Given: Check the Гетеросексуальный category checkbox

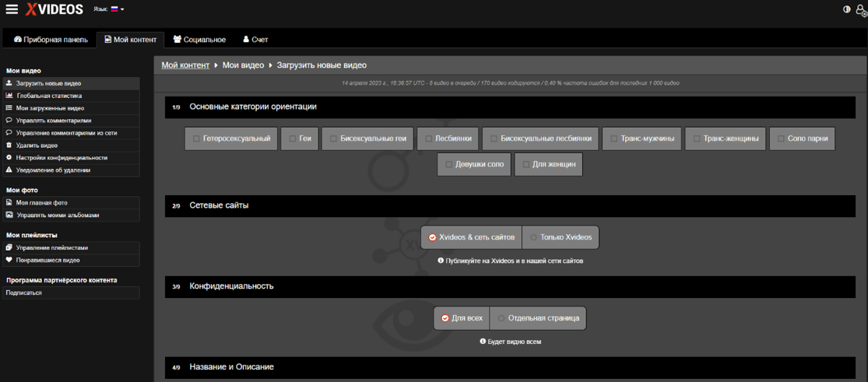Looking at the screenshot, I should [196, 139].
